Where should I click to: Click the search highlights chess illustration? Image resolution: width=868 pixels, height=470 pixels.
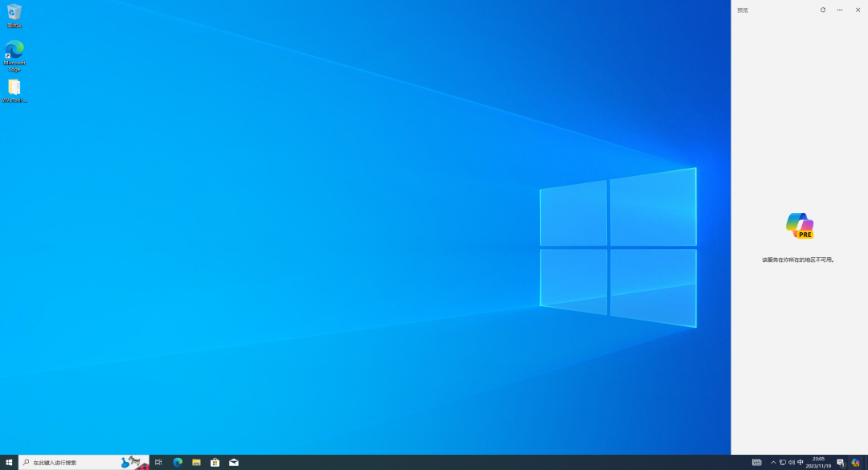(134, 462)
